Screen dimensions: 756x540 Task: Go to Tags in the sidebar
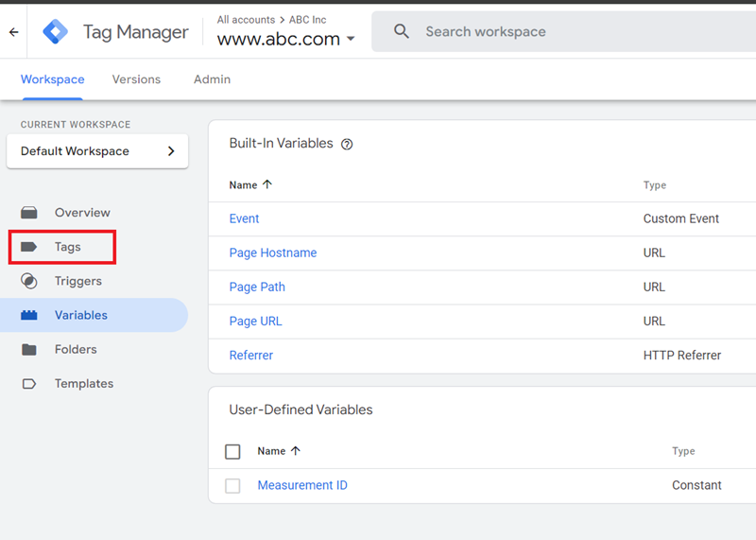point(67,247)
